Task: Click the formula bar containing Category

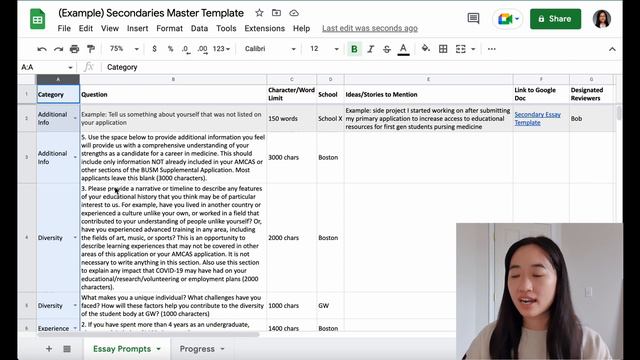Action: 359,67
